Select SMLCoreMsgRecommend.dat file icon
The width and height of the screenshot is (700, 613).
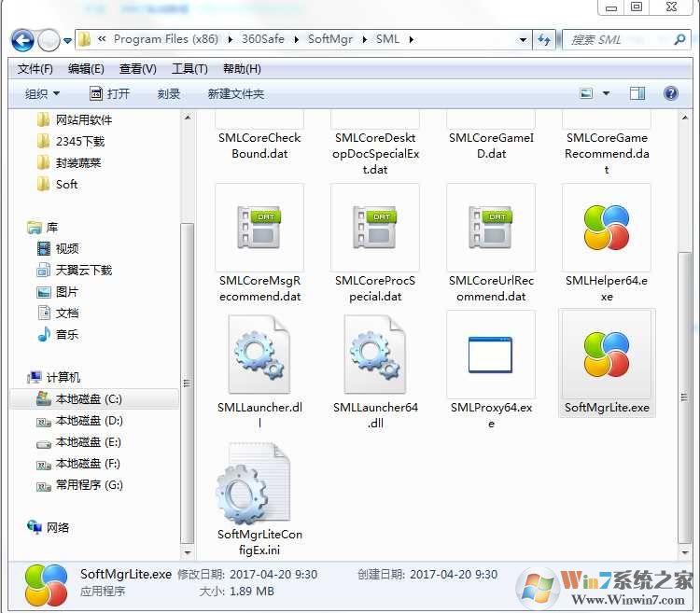pyautogui.click(x=259, y=227)
